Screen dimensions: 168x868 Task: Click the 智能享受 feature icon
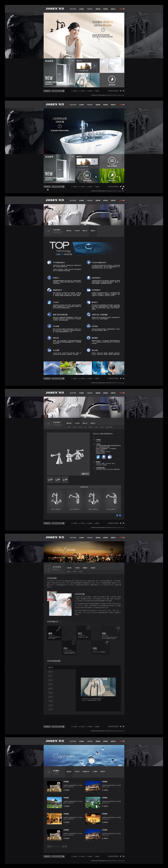89,338
